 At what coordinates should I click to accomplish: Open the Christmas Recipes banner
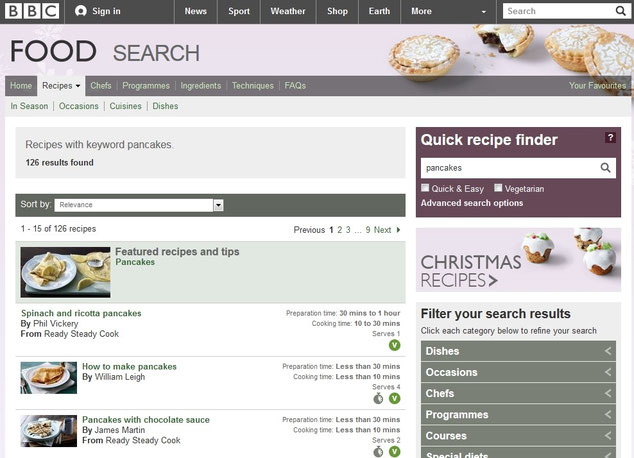518,260
